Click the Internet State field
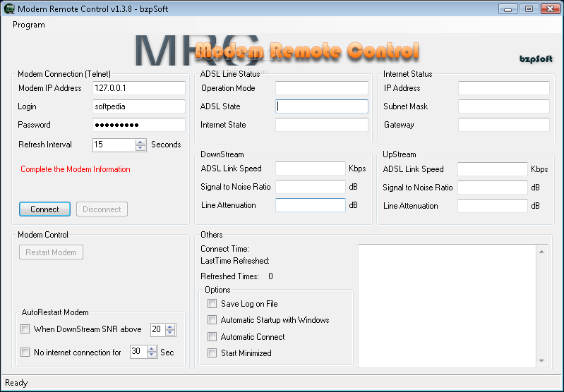564x392 pixels. point(322,125)
